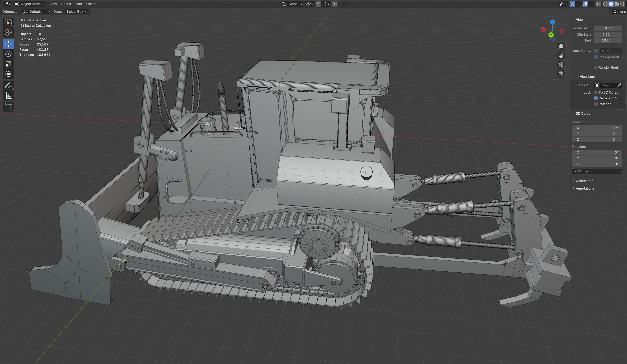Screen dimensions: 627x364
Task: Uncheck Camera to View lock
Action: click(596, 98)
